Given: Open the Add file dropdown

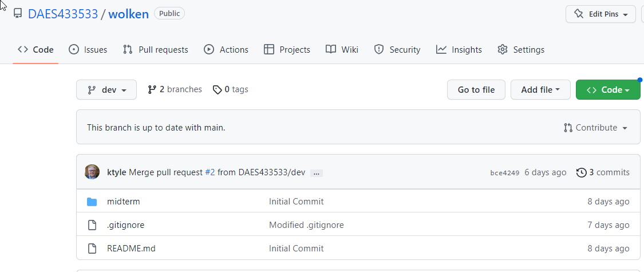Looking at the screenshot, I should click(540, 89).
